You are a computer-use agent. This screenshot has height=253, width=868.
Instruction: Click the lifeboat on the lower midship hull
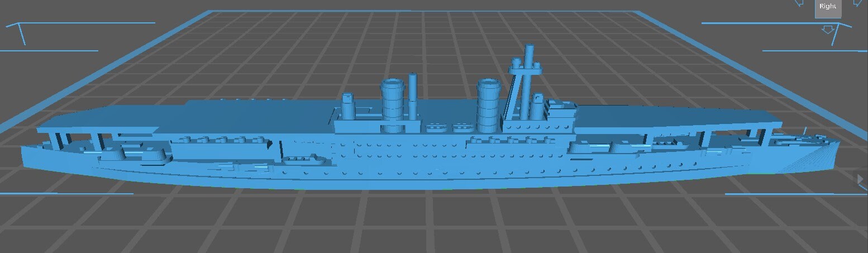pyautogui.click(x=304, y=160)
